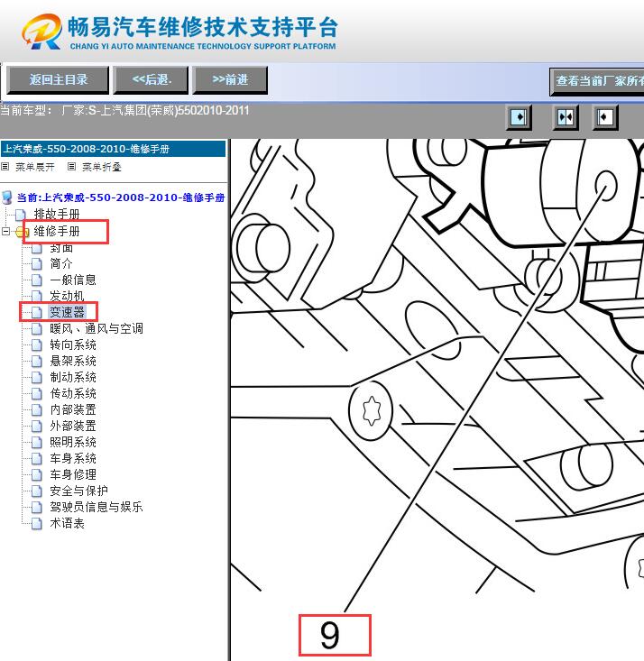644x661 pixels.
Task: Open 车身修理 section
Action: click(73, 474)
